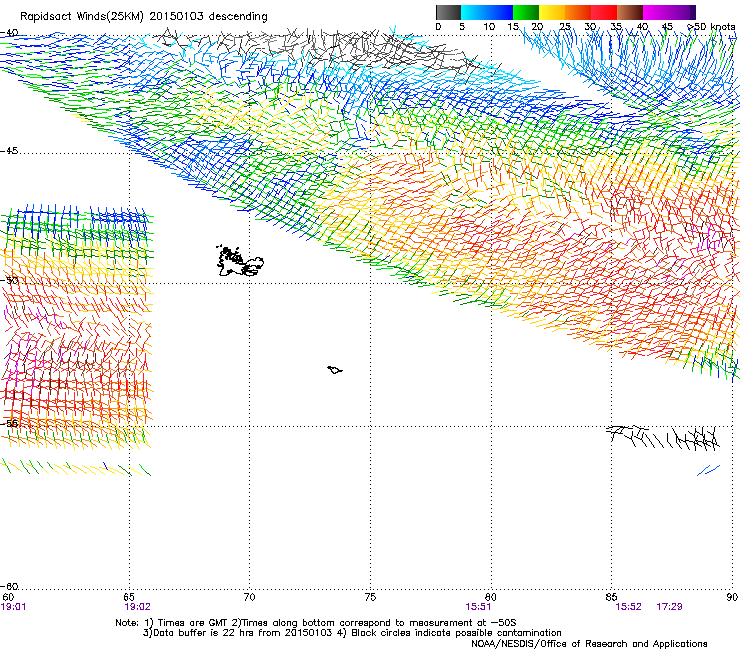Click the purple time label '17:29'
The width and height of the screenshot is (740, 650).
point(669,607)
